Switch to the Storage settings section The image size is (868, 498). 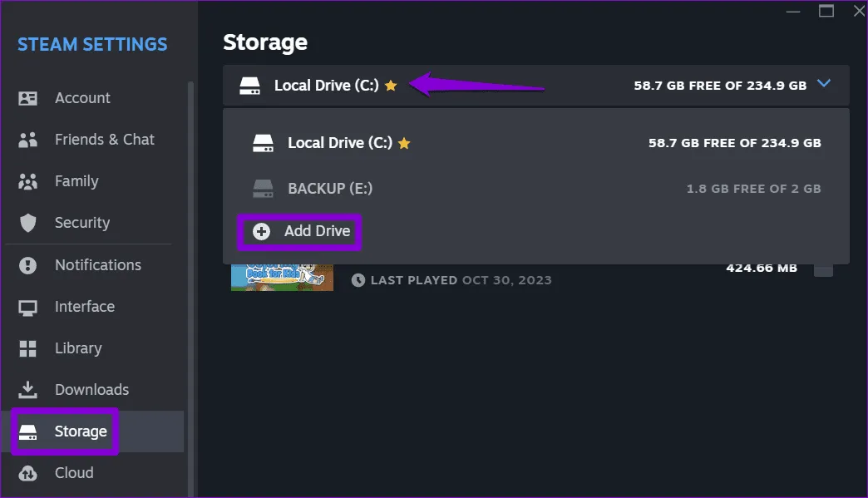tap(80, 431)
